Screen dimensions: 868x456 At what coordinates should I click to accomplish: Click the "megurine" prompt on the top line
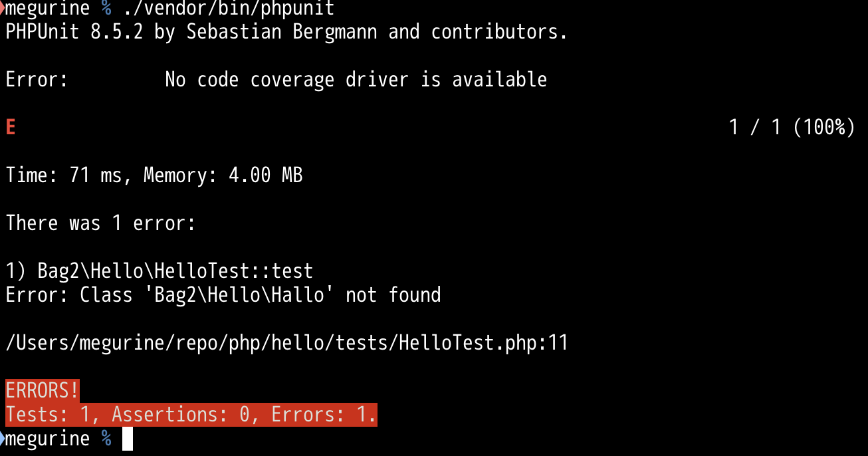pos(48,9)
